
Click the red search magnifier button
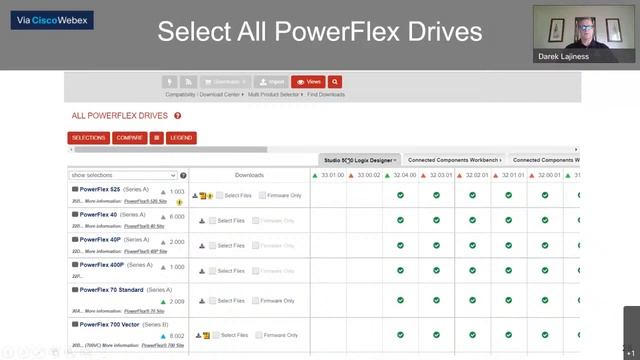(335, 82)
